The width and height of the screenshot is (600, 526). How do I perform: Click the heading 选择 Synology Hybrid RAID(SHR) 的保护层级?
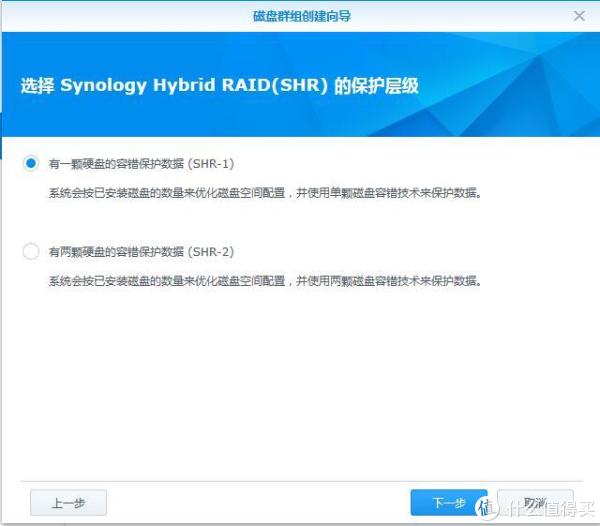(220, 85)
